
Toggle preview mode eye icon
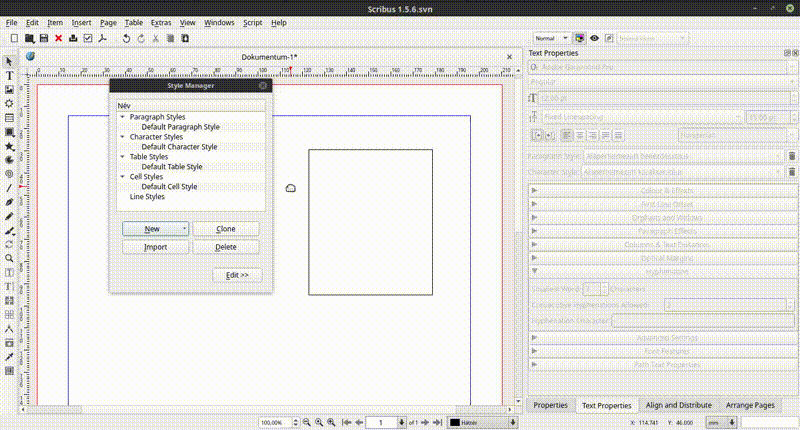[594, 38]
